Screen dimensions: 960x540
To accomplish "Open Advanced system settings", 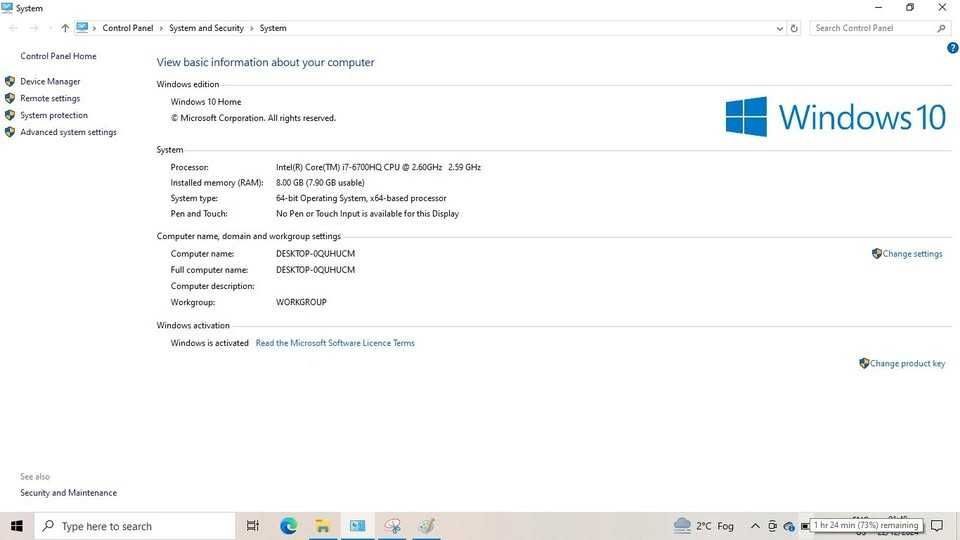I will [68, 132].
